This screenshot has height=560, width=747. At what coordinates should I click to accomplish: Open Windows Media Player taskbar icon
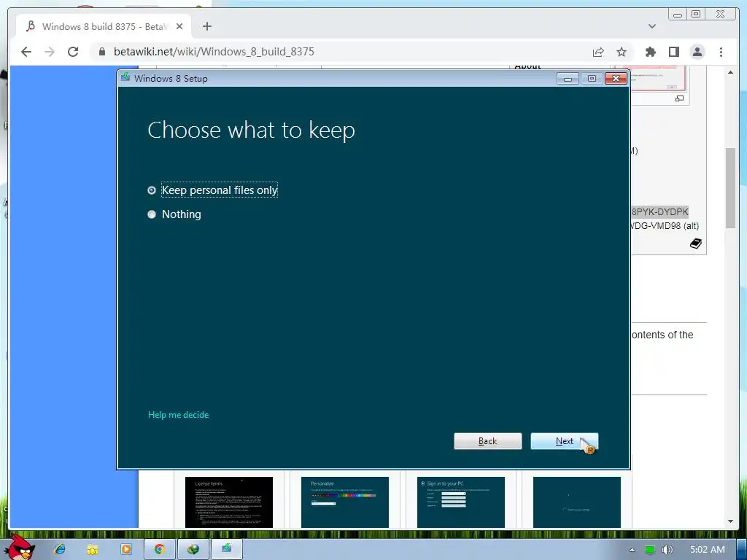[x=125, y=549]
